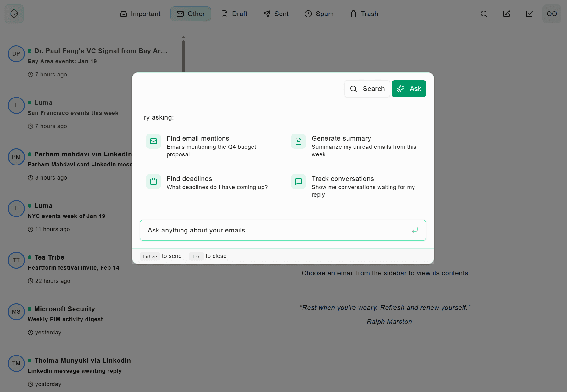Open the search magnifier in the top bar
The width and height of the screenshot is (567, 392).
484,14
